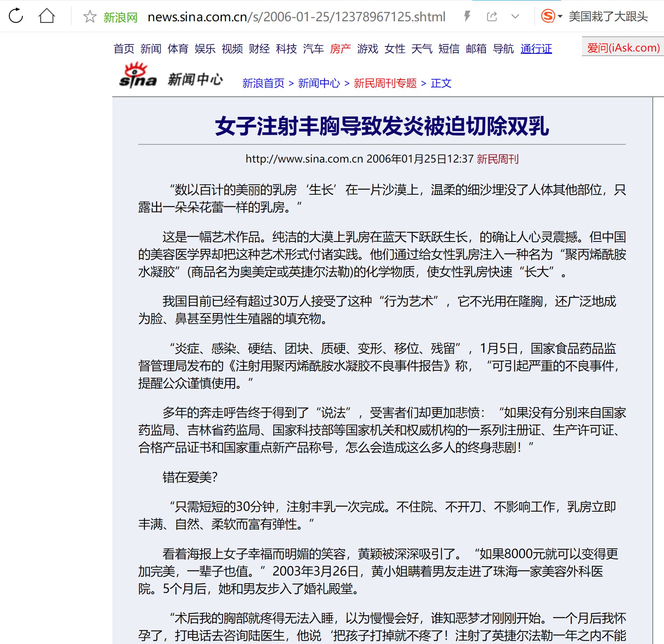Click the 新浪网 site label

pyautogui.click(x=120, y=17)
